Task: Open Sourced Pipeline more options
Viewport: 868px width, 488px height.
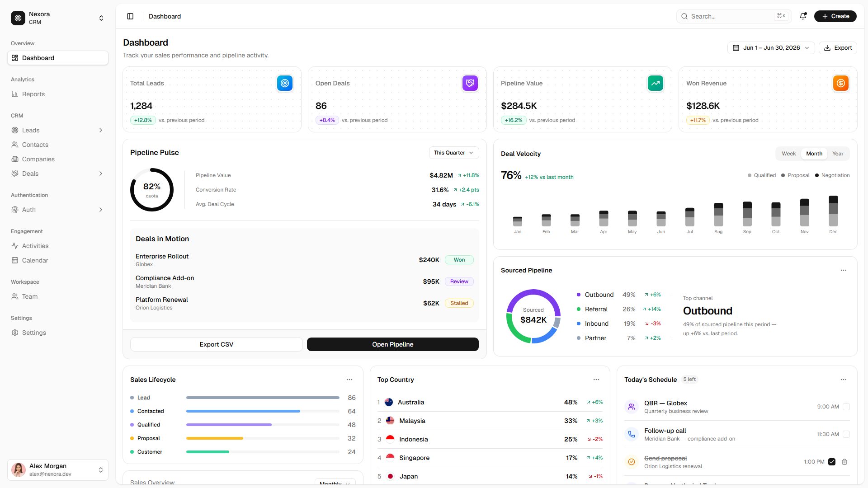Action: pyautogui.click(x=844, y=270)
